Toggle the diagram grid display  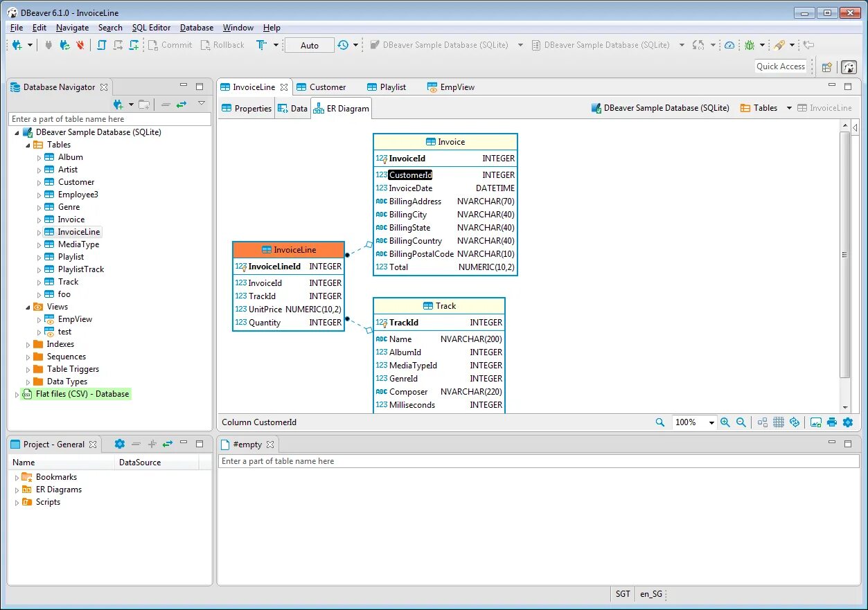tap(779, 422)
